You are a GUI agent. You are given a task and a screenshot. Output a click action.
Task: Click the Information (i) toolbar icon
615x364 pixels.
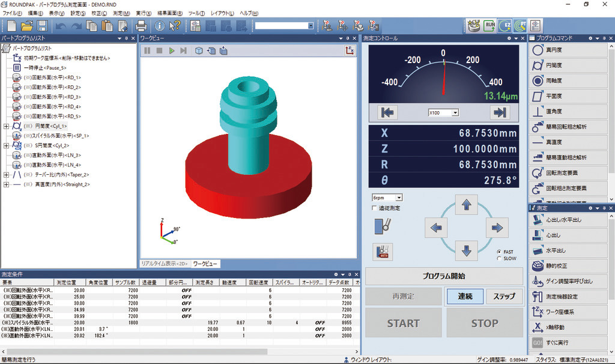point(159,26)
